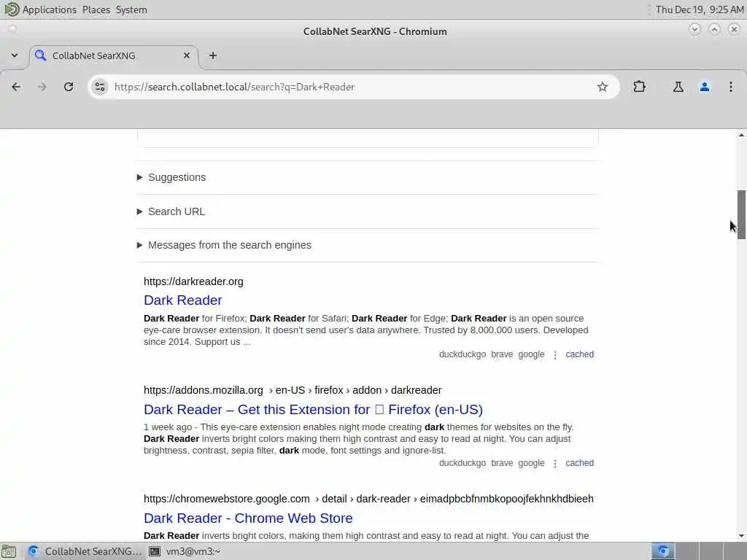
Task: Open more options dots for Mozilla addon result
Action: [x=555, y=463]
